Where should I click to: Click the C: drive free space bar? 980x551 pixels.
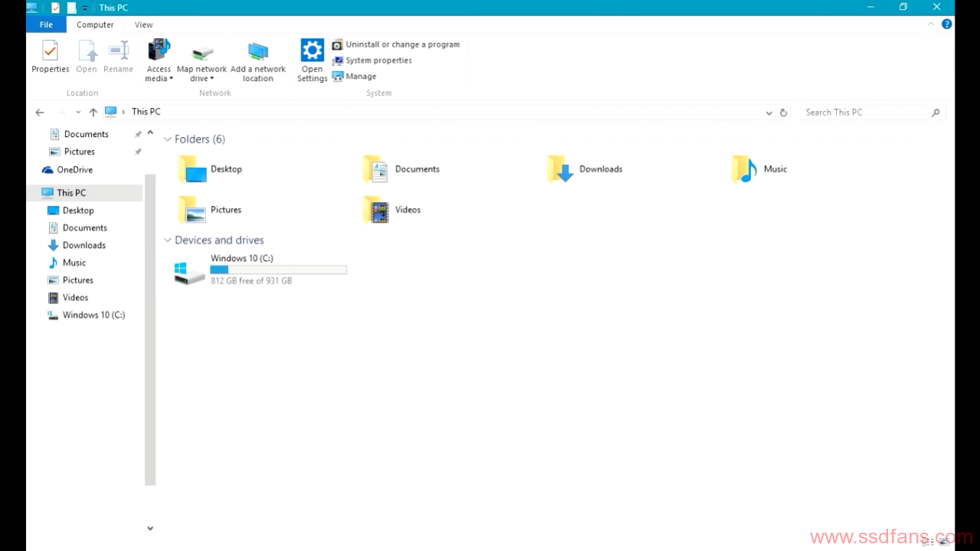point(279,269)
